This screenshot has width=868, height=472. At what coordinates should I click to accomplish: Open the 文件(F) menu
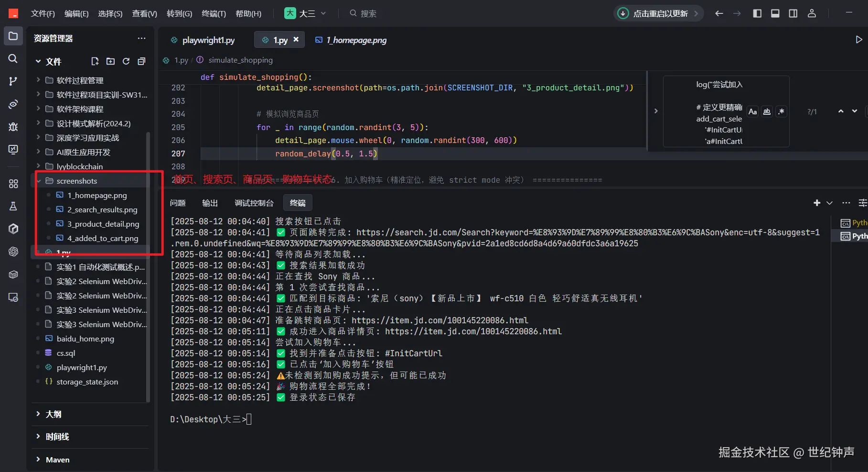point(43,13)
